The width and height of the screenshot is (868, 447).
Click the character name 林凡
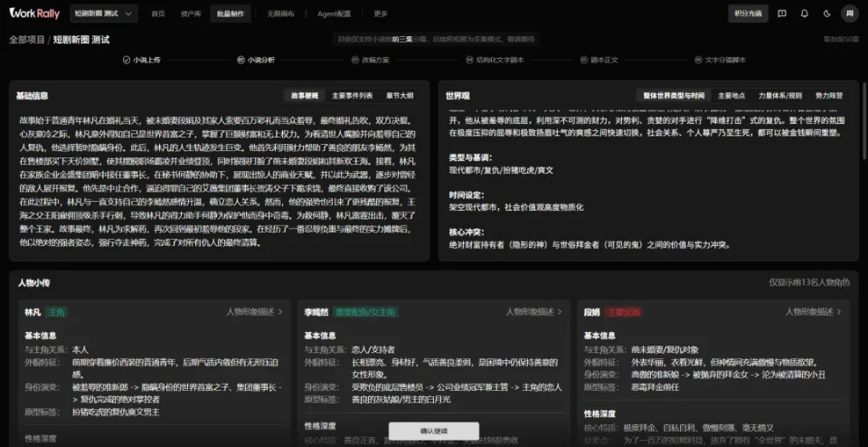pyautogui.click(x=33, y=312)
